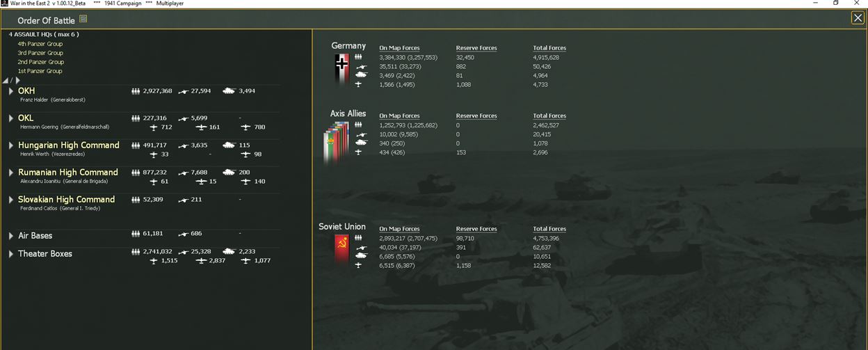The image size is (868, 350).
Task: Click Soviet aircraft icon beside 6,515
Action: [358, 265]
